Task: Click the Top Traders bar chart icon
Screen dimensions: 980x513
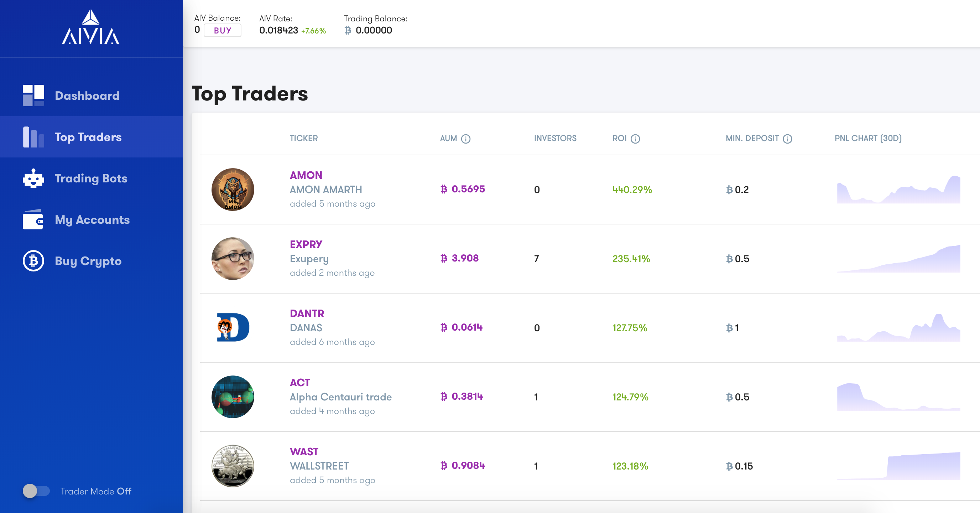Action: click(33, 137)
